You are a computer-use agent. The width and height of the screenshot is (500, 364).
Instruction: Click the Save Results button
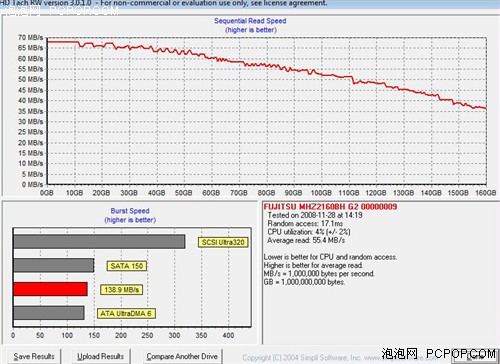coord(33,356)
